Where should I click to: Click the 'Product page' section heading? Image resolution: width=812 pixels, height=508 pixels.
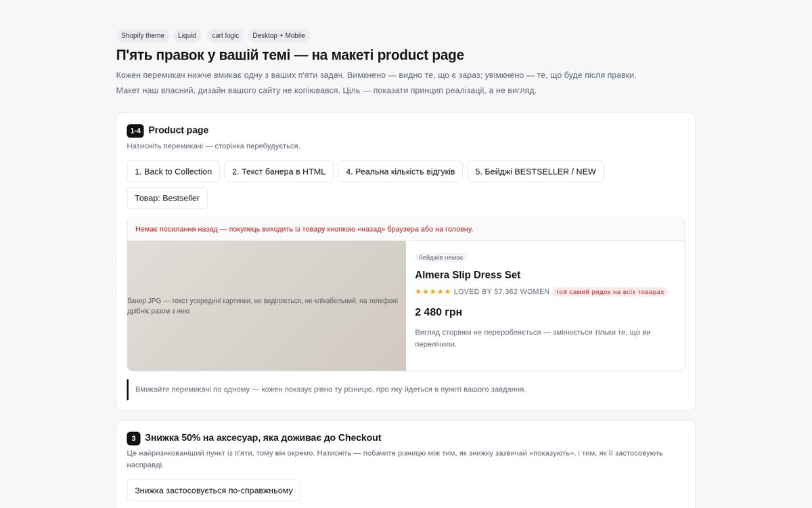pyautogui.click(x=179, y=130)
